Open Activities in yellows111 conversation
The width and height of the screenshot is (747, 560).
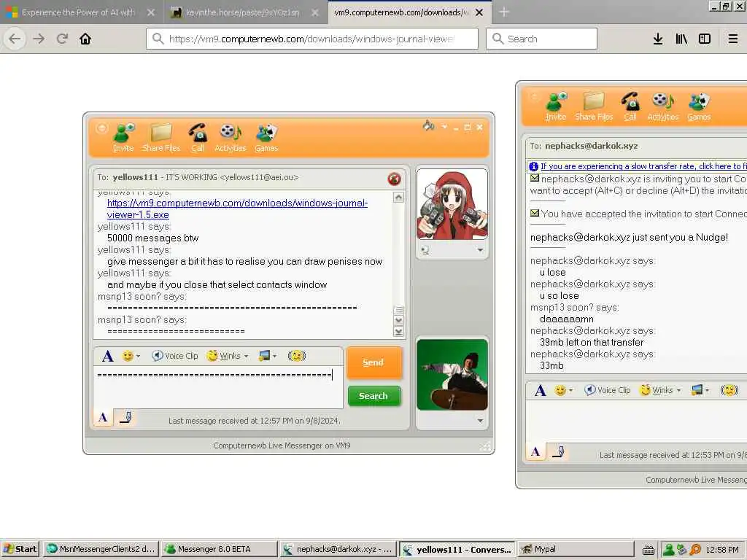(x=231, y=138)
